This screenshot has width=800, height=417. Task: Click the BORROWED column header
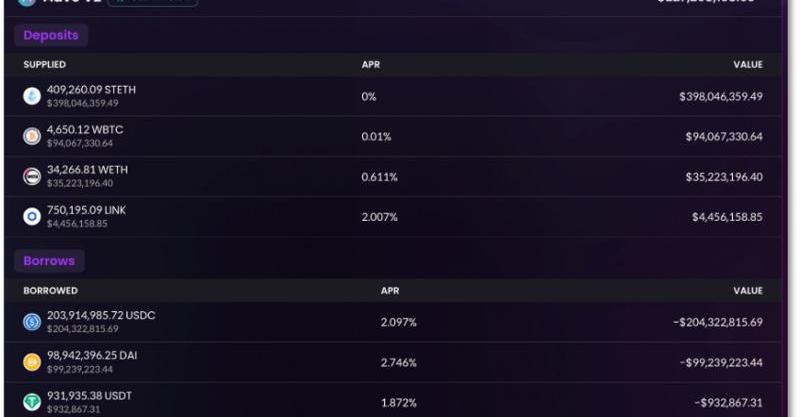click(51, 290)
